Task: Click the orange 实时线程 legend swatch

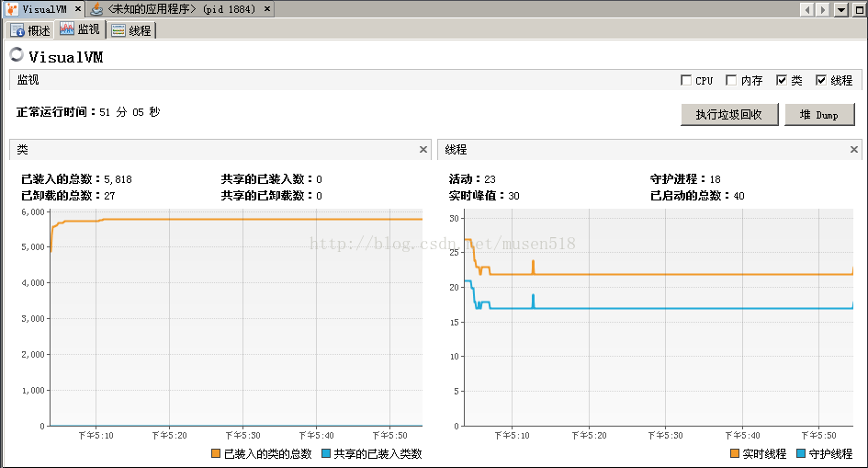Action: 735,453
